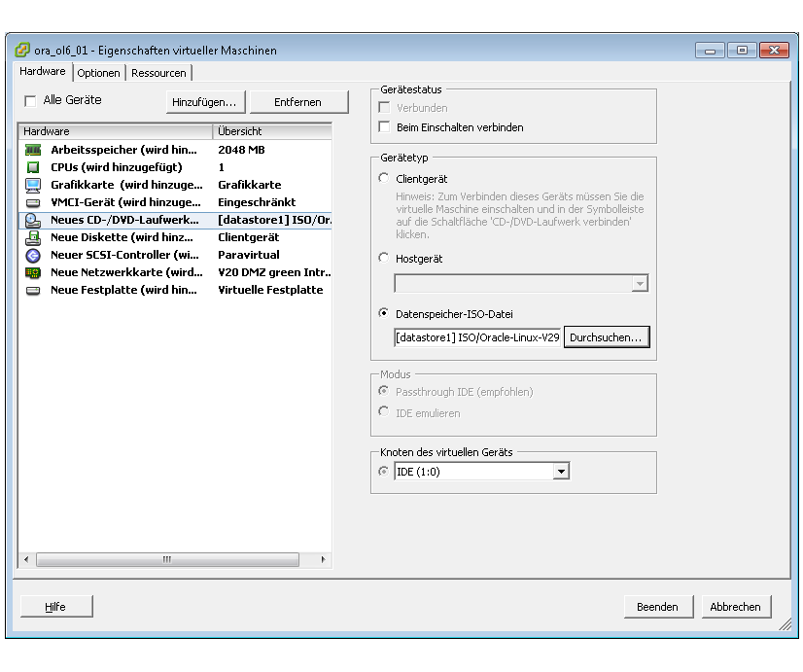Click the datastore ISO path field

tap(477, 337)
